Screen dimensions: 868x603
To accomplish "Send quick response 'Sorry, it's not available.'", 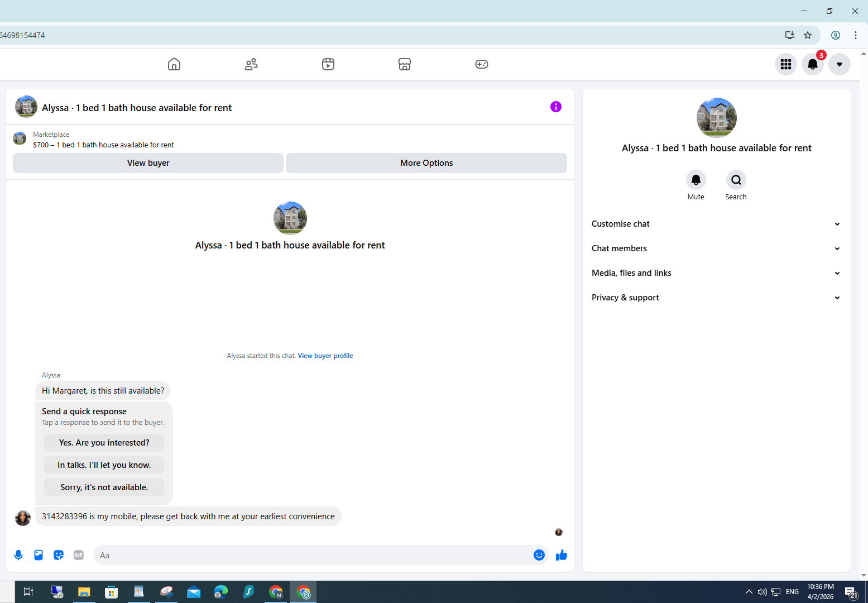I will click(104, 487).
